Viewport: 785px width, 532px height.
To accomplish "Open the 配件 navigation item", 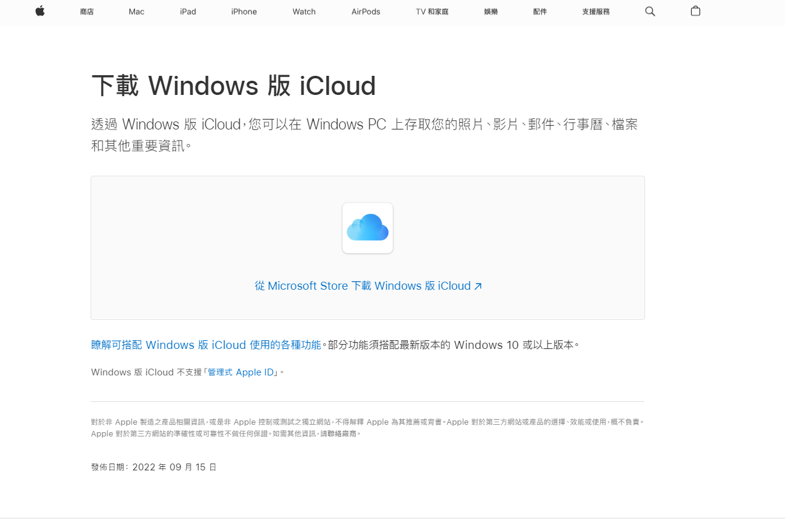I will click(540, 12).
